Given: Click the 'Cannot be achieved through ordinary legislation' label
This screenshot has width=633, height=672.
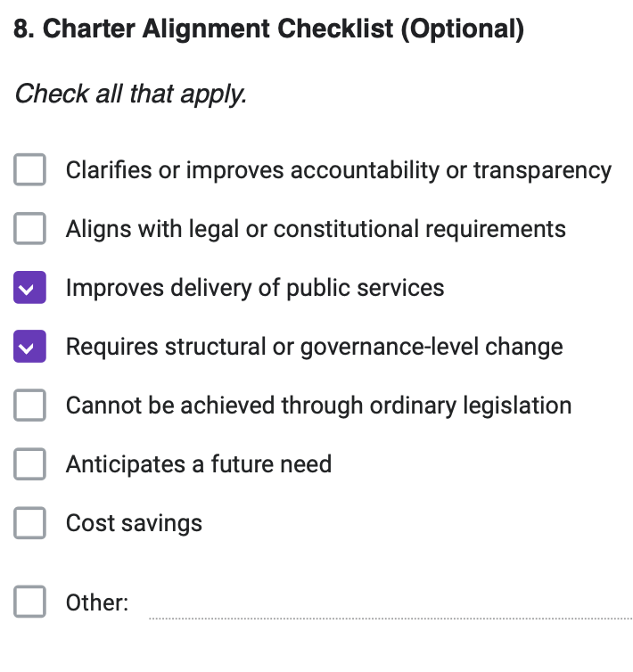Looking at the screenshot, I should pyautogui.click(x=318, y=406).
